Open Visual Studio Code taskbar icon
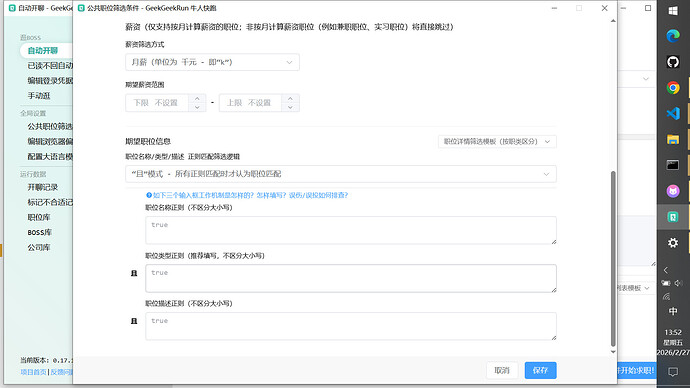Image resolution: width=690 pixels, height=388 pixels. pyautogui.click(x=672, y=113)
